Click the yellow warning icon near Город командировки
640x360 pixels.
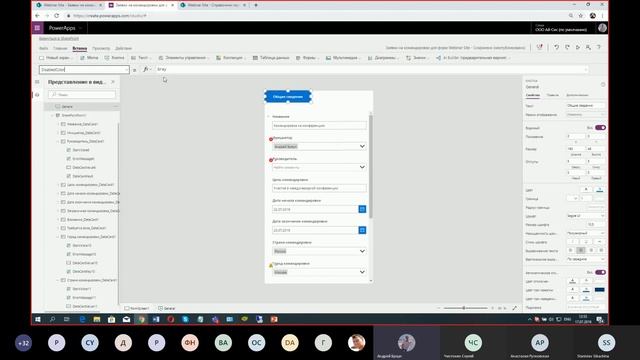[x=271, y=265]
